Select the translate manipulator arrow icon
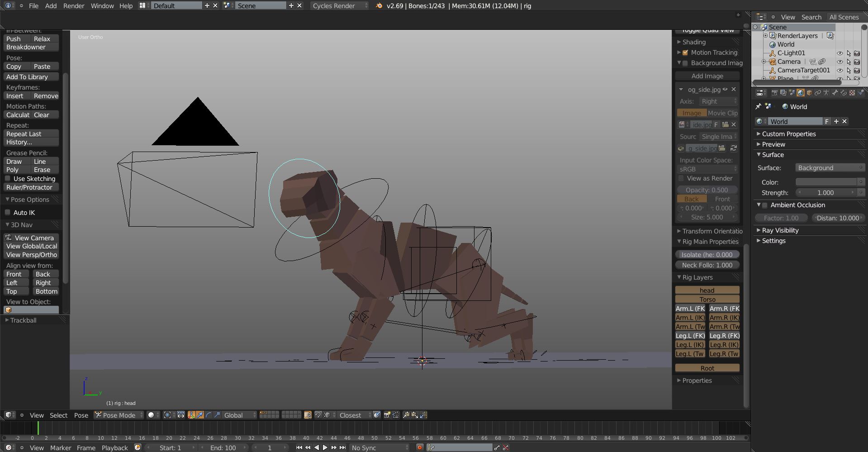The width and height of the screenshot is (868, 452). click(200, 415)
